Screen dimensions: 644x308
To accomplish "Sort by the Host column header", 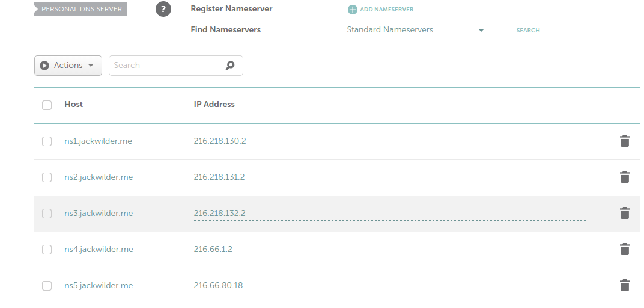I will pyautogui.click(x=73, y=105).
